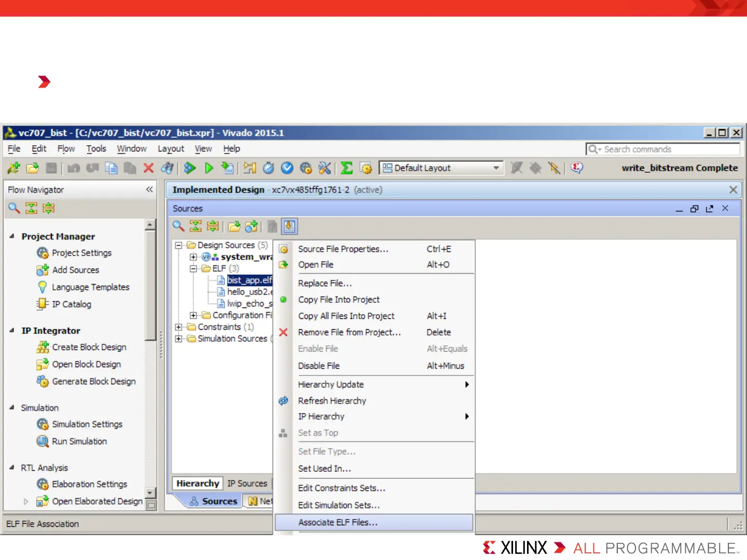This screenshot has width=747, height=560.
Task: Expand the system_wrapper tree node
Action: (193, 257)
